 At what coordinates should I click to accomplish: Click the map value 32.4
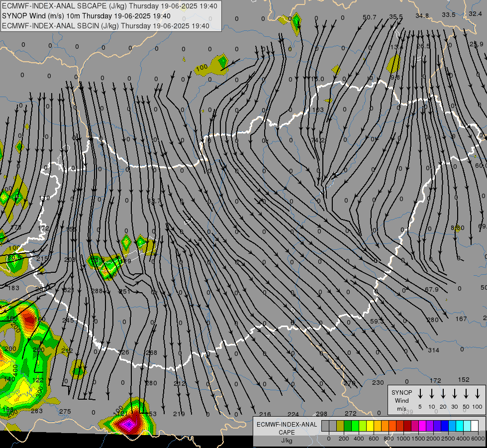pyautogui.click(x=475, y=13)
